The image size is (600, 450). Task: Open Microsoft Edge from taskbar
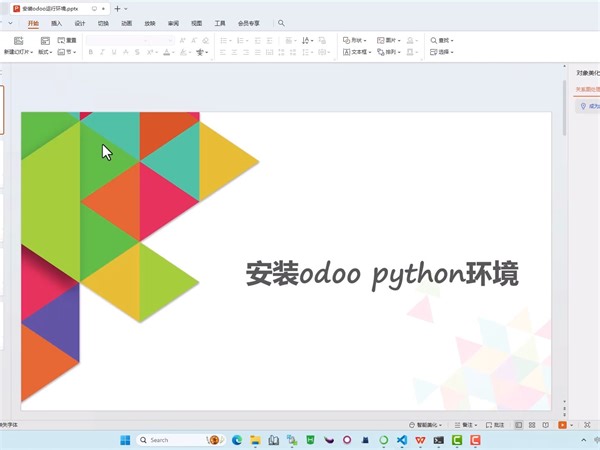(237, 440)
